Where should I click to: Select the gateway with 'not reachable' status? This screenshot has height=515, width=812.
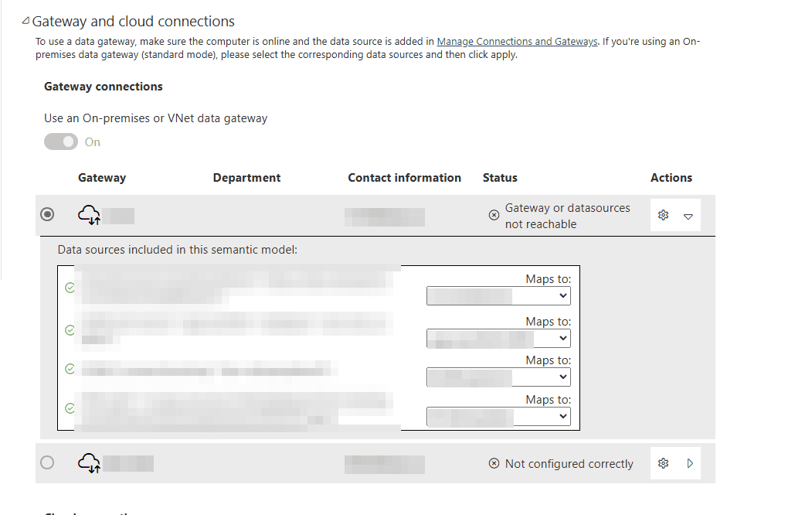click(x=47, y=214)
